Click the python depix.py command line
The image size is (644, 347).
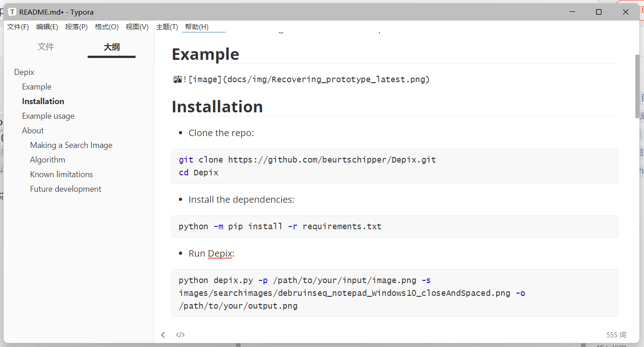(304, 280)
